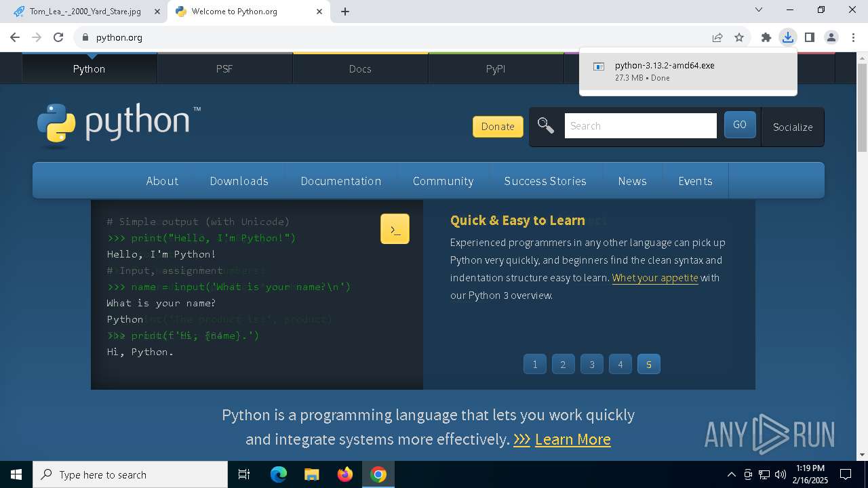
Task: Open File Explorer from the taskbar
Action: coord(311,474)
